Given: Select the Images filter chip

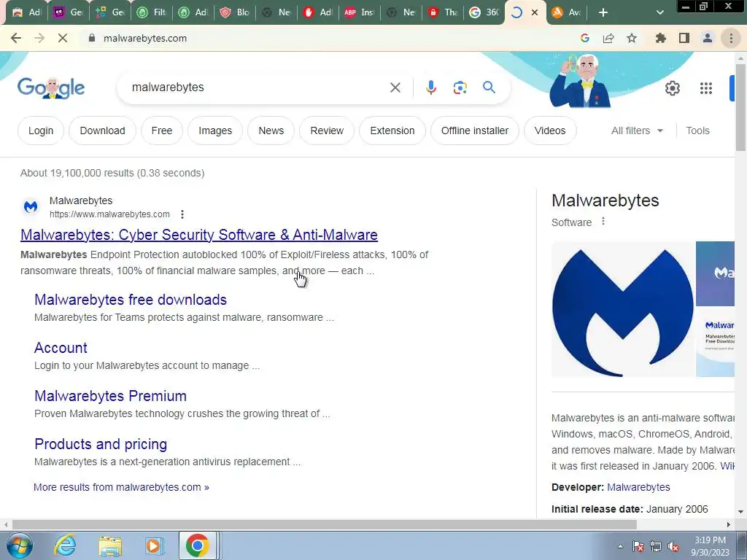Looking at the screenshot, I should tap(215, 131).
